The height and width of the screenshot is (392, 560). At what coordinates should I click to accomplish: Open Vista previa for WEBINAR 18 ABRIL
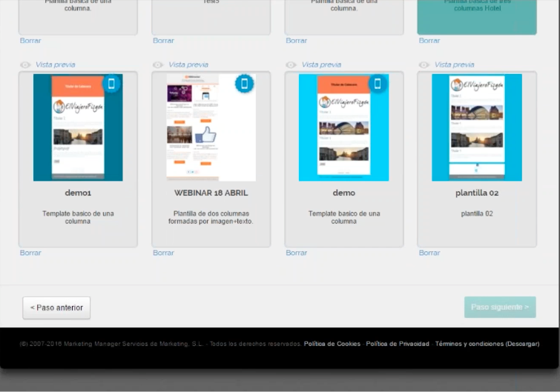pyautogui.click(x=188, y=64)
